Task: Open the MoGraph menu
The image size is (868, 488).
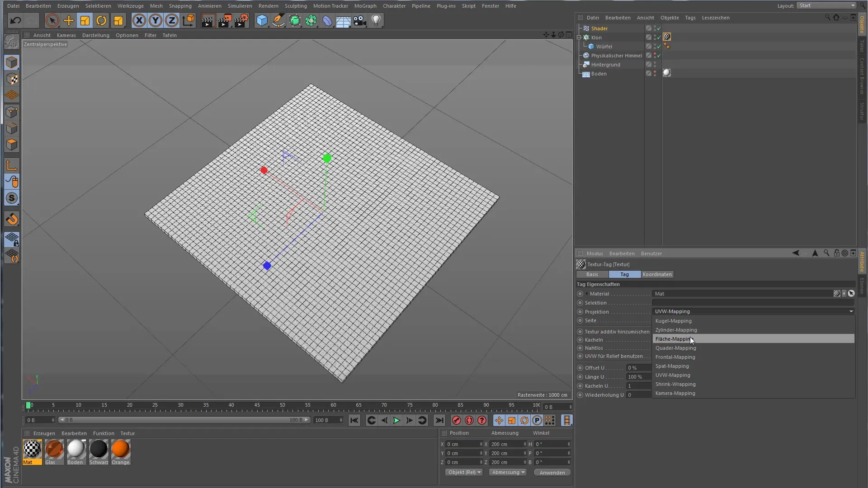Action: [x=365, y=6]
